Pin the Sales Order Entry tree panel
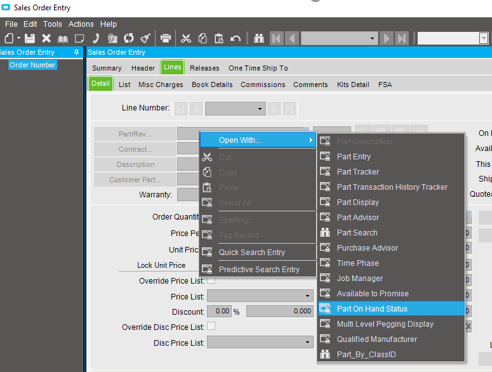Image resolution: width=492 pixels, height=372 pixels. tap(76, 52)
